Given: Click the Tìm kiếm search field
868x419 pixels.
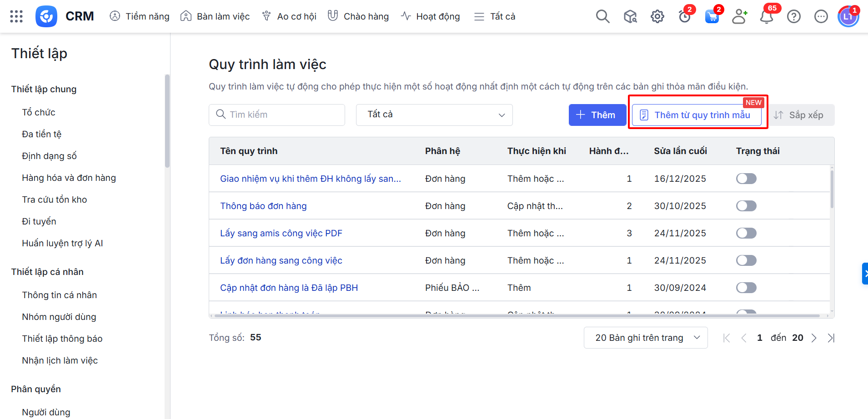Looking at the screenshot, I should pos(277,115).
